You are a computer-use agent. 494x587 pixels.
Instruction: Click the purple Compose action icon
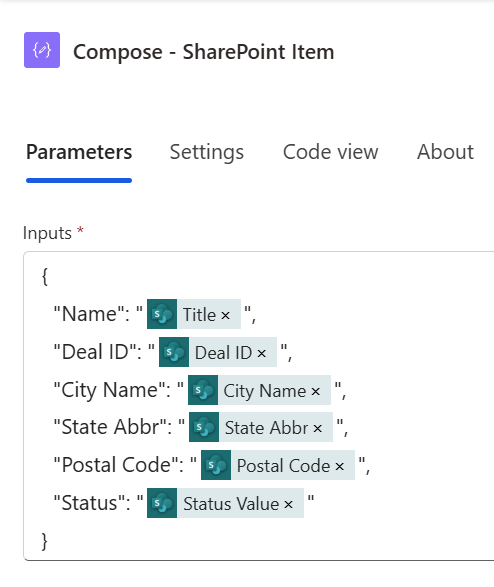click(42, 50)
